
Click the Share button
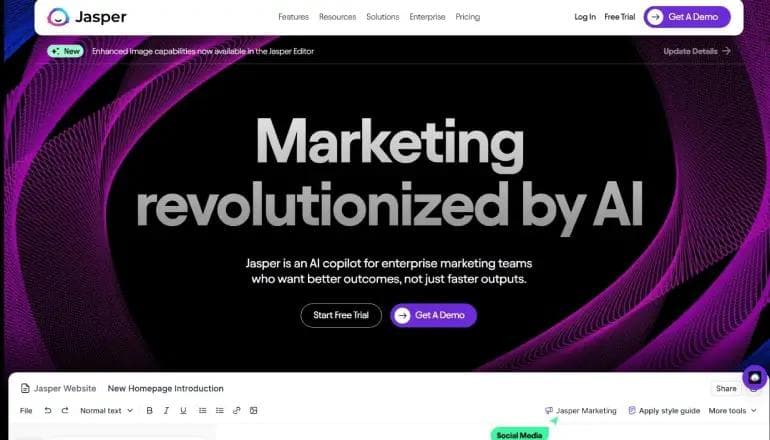[726, 388]
